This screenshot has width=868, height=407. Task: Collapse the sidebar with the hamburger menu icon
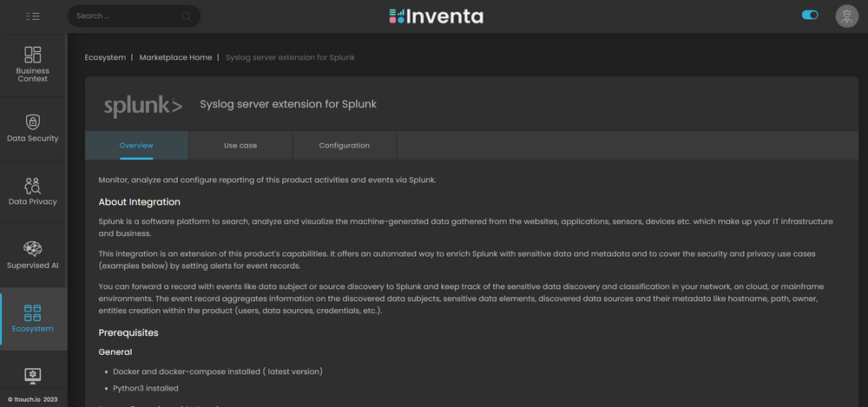[x=33, y=16]
